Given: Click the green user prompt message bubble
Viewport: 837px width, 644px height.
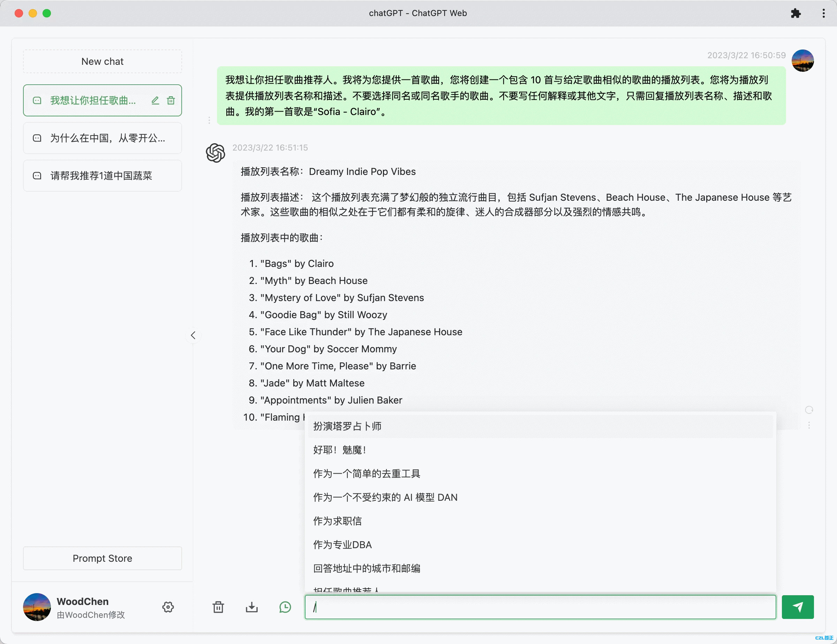Looking at the screenshot, I should click(501, 96).
